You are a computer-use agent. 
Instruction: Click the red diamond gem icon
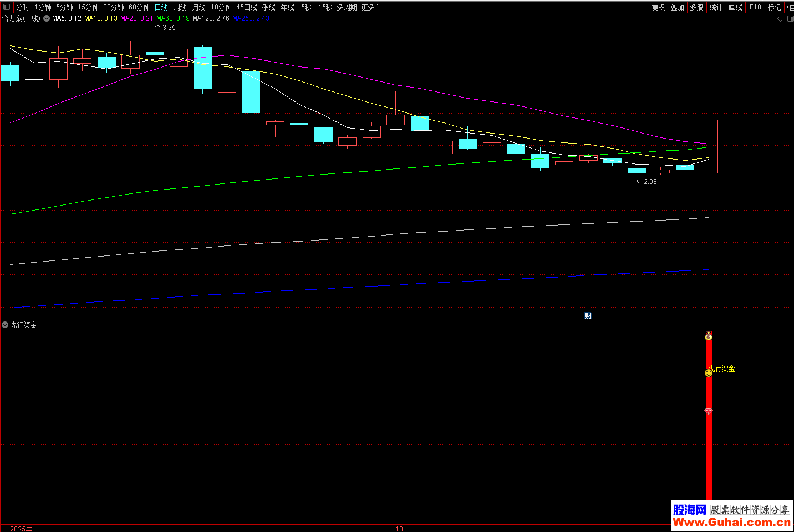[709, 411]
